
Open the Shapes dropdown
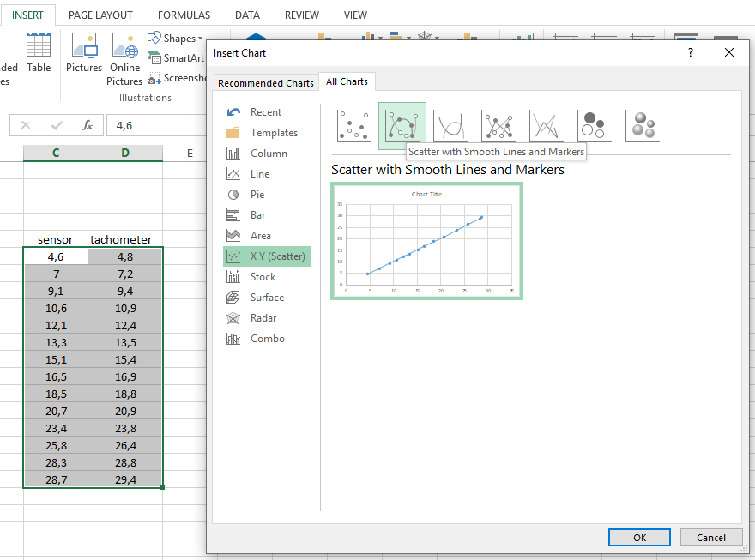click(x=176, y=38)
